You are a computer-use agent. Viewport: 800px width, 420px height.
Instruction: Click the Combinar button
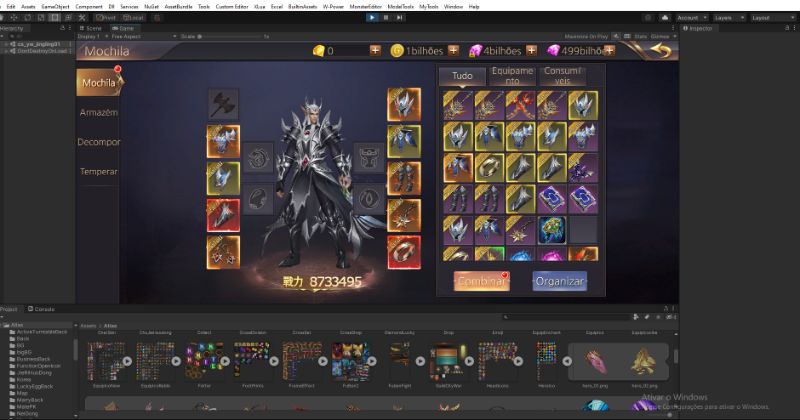pos(480,281)
